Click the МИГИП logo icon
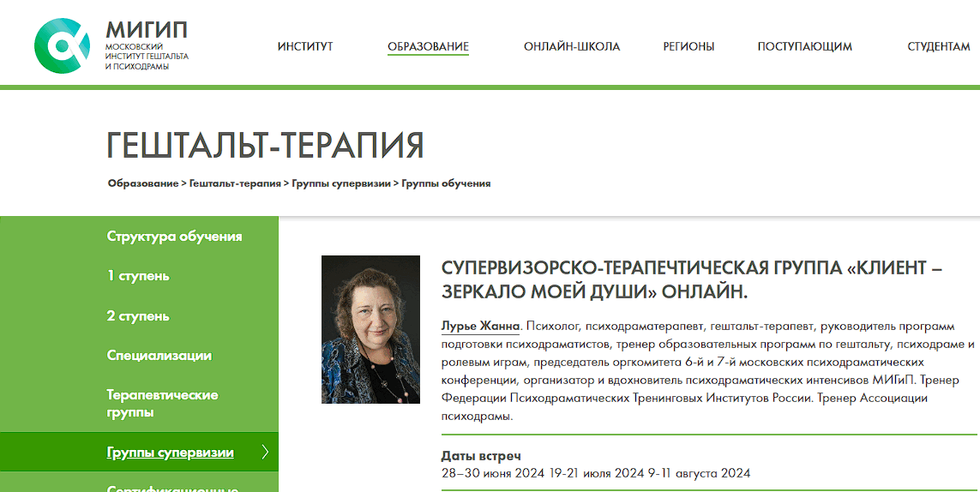Image resolution: width=980 pixels, height=492 pixels. point(62,45)
